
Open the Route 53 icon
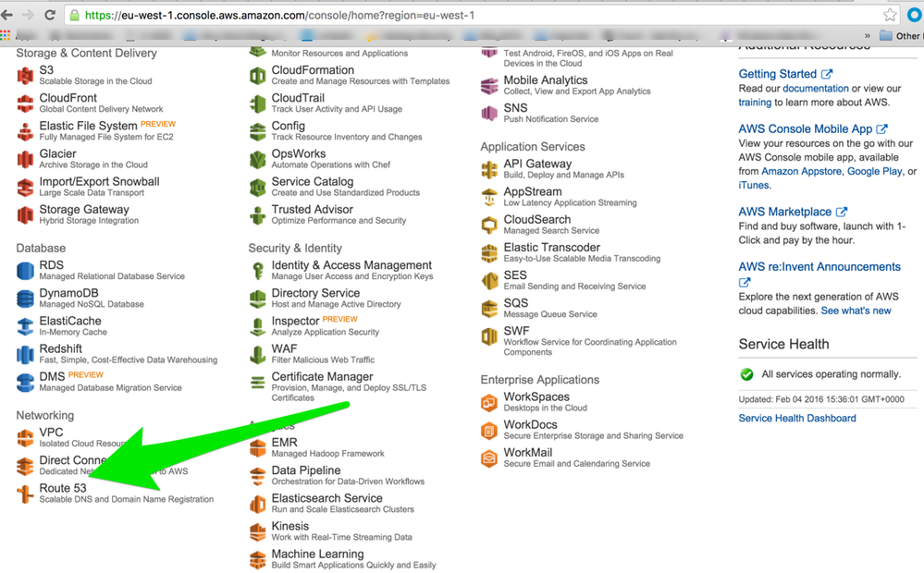tap(25, 494)
